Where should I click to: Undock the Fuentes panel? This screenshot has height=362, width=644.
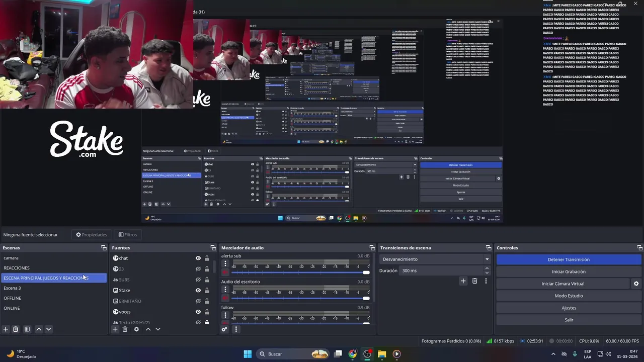tap(213, 248)
